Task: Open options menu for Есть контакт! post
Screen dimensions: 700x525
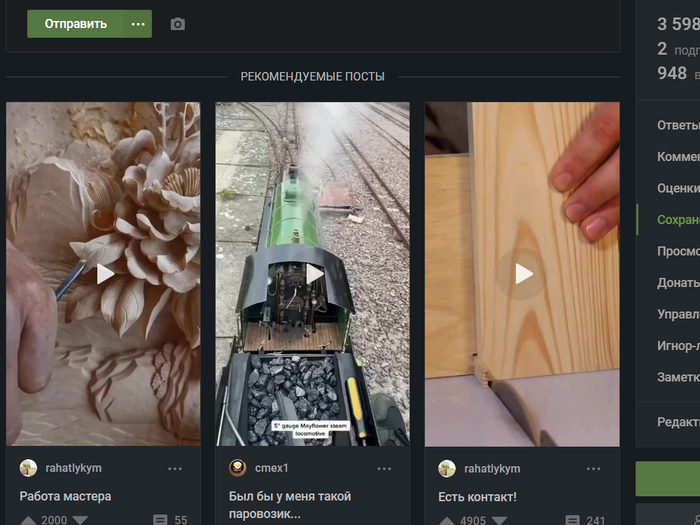Action: tap(593, 469)
